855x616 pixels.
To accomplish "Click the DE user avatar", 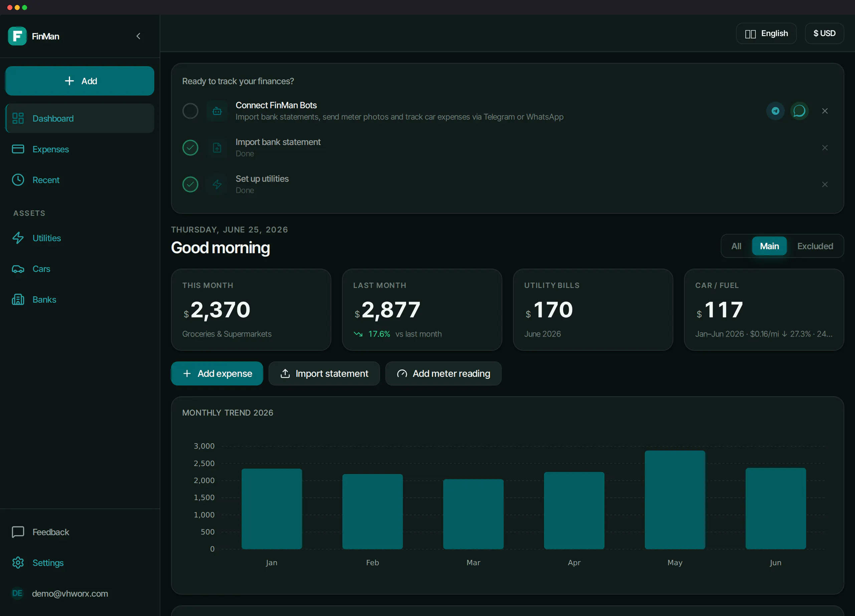I will pos(17,593).
